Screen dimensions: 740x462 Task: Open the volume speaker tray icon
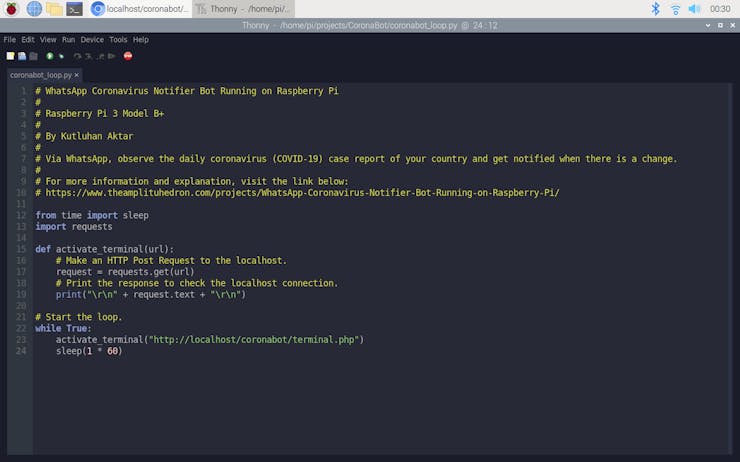694,8
